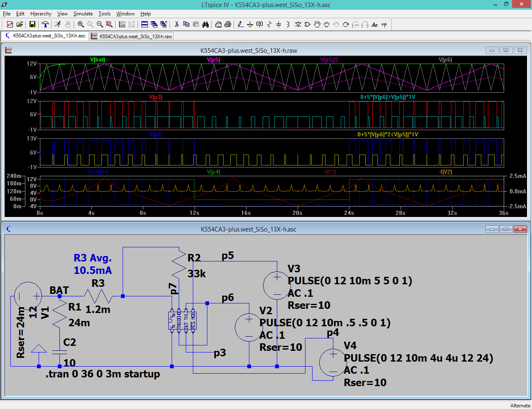The width and height of the screenshot is (532, 409).
Task: Save the schematic with the floppy icon
Action: [32, 25]
